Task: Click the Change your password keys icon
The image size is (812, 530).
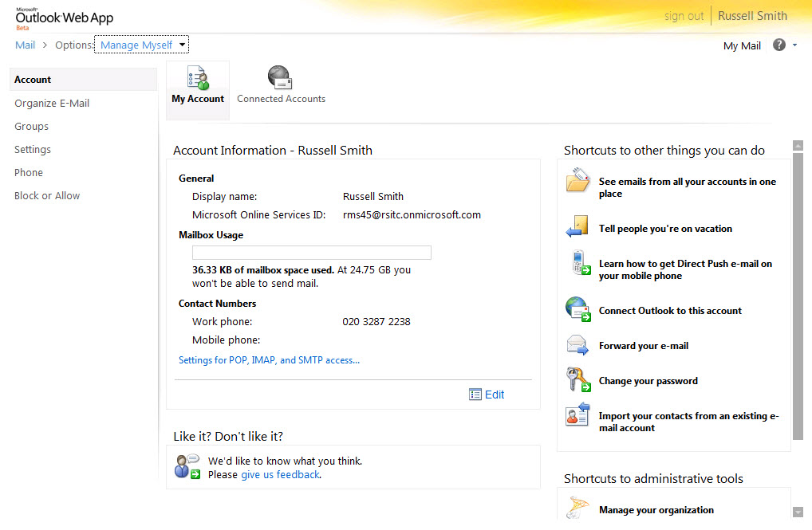Action: coord(577,379)
